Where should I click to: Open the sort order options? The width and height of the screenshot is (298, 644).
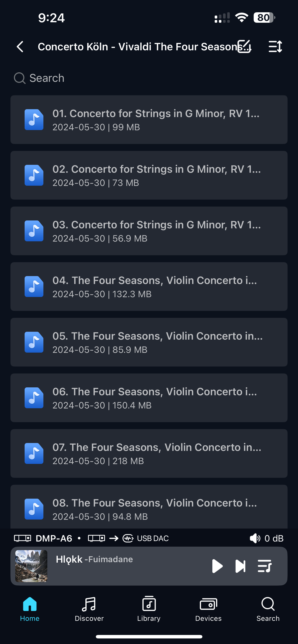point(275,47)
